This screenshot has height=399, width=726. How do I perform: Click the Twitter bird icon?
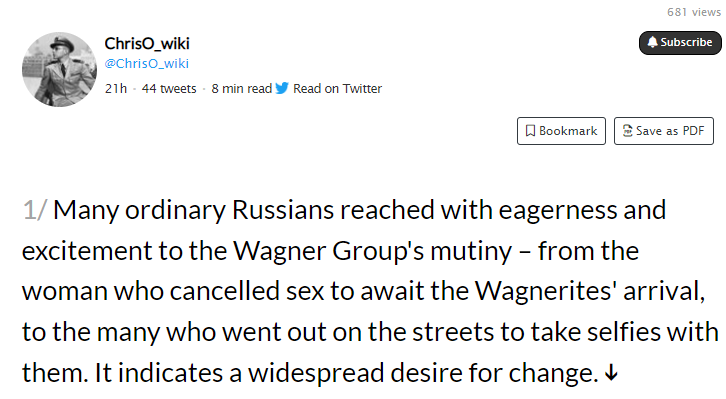tap(282, 88)
